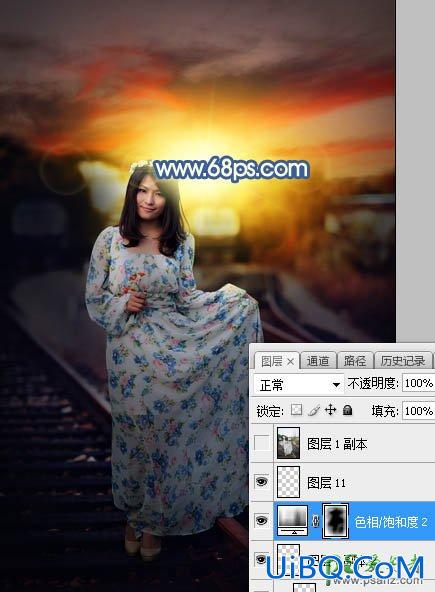435x592 pixels.
Task: Toggle lock transparent pixels icon
Action: click(x=297, y=410)
